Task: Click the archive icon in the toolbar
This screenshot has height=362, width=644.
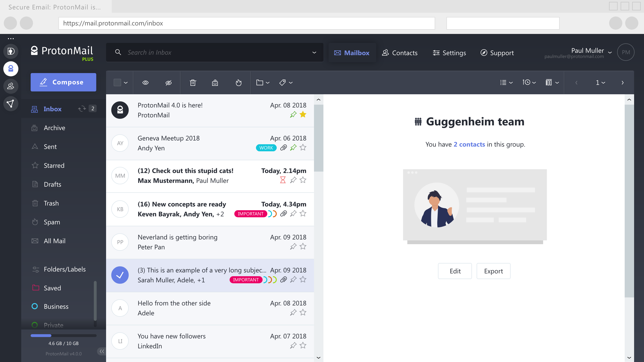Action: [x=215, y=82]
